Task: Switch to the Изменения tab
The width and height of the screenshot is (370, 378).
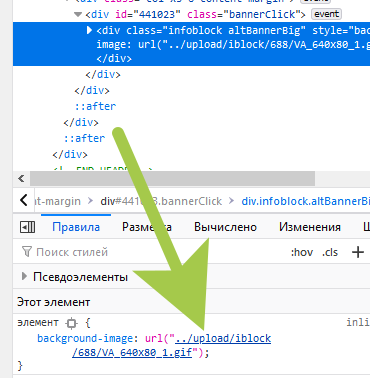Action: [x=310, y=227]
